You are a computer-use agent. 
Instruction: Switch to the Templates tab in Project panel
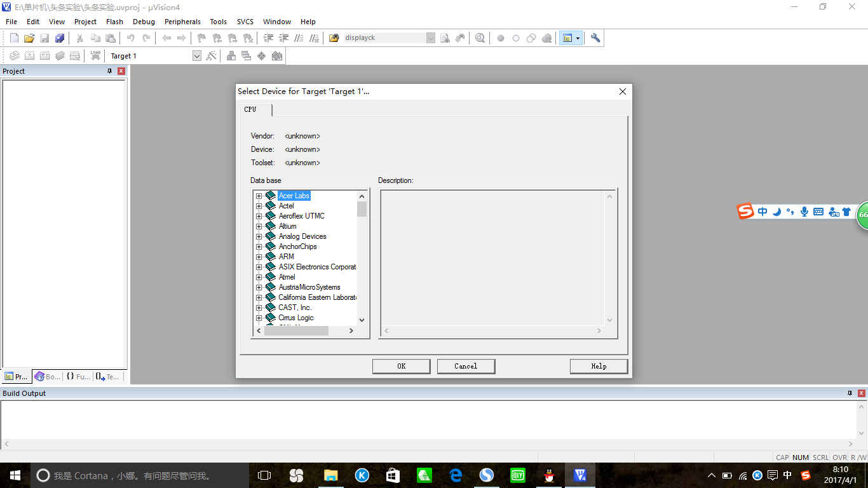pos(107,377)
